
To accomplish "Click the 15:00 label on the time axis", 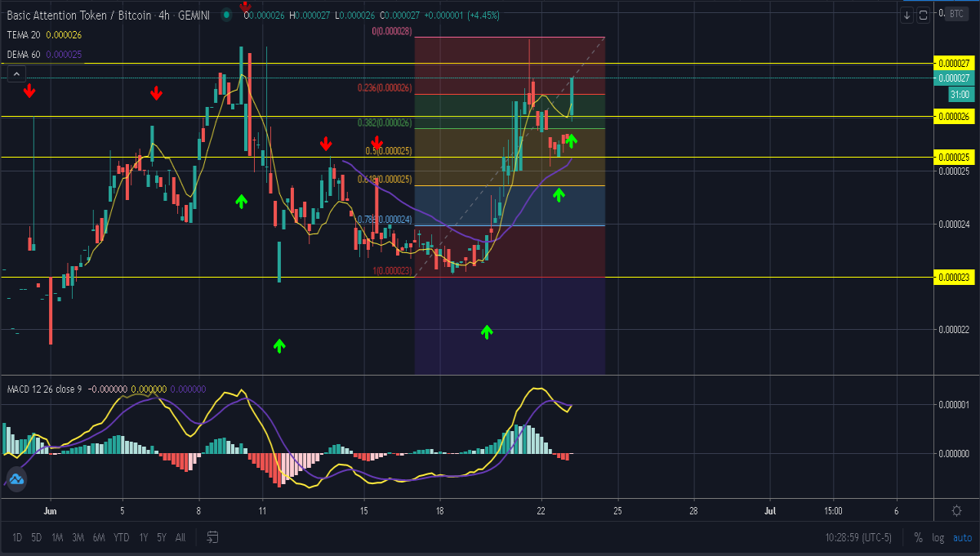I will pos(833,510).
